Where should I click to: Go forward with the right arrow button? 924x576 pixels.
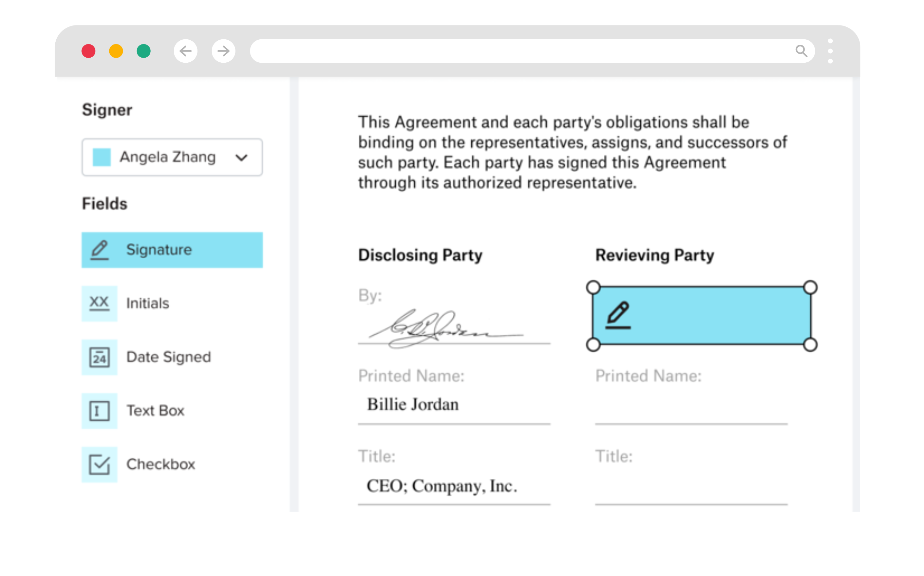tap(223, 51)
